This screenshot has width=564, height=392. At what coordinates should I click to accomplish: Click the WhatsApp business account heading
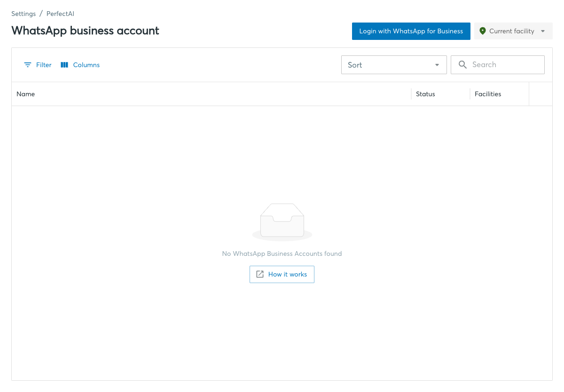tap(85, 31)
